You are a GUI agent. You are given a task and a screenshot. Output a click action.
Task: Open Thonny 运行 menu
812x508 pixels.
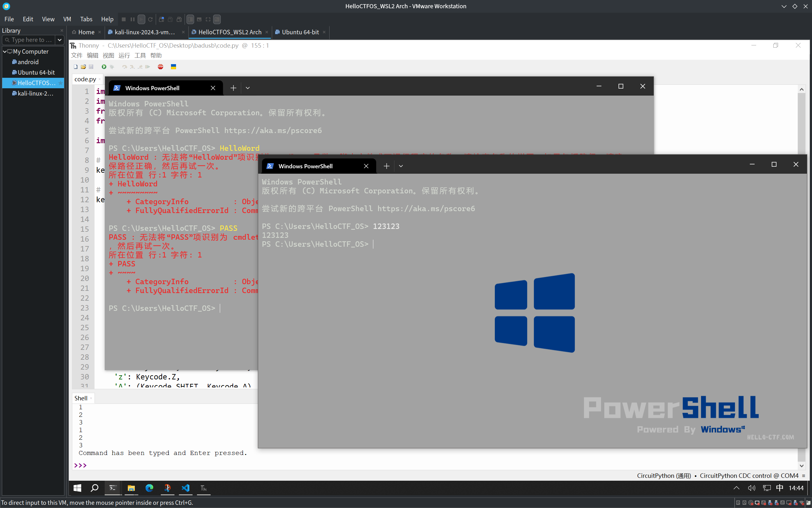124,56
